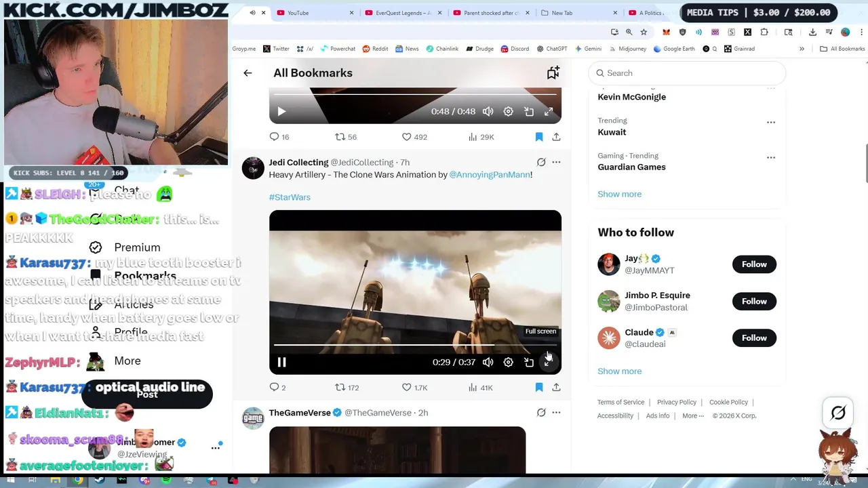Image resolution: width=868 pixels, height=488 pixels.
Task: Expand trends with Show more link
Action: (619, 194)
